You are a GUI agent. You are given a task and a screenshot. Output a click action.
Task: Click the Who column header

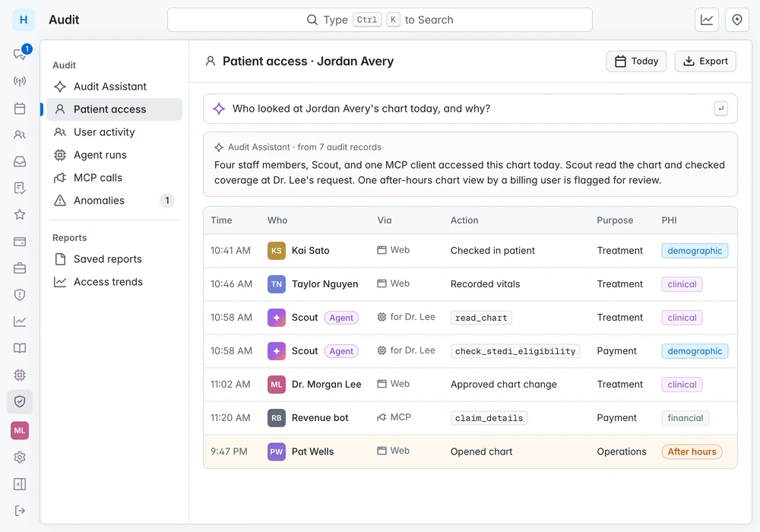[x=277, y=220]
